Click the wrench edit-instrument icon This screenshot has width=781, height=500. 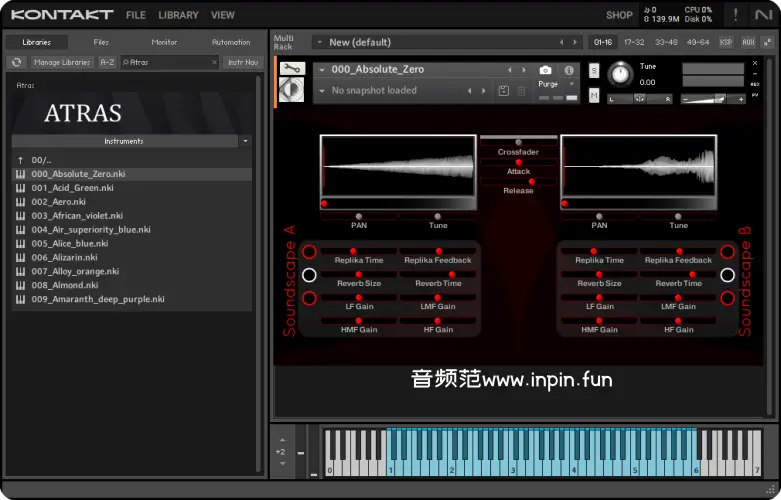pos(291,68)
